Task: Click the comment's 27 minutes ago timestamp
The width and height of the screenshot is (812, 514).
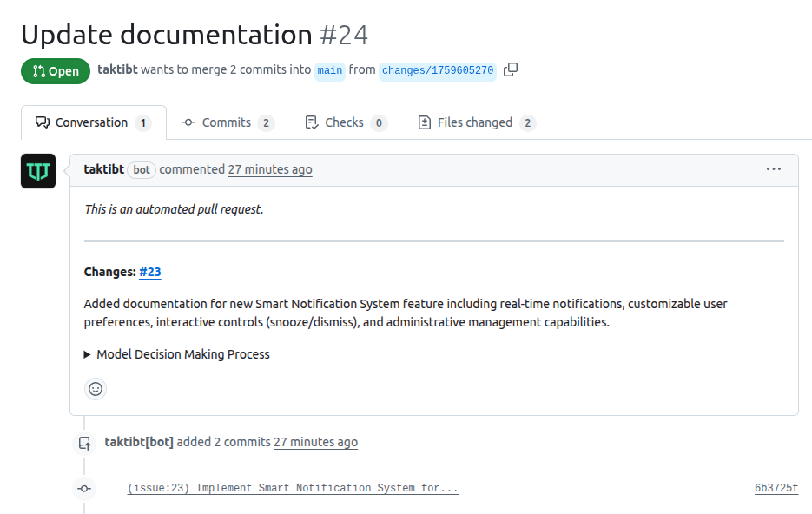Action: click(x=269, y=169)
